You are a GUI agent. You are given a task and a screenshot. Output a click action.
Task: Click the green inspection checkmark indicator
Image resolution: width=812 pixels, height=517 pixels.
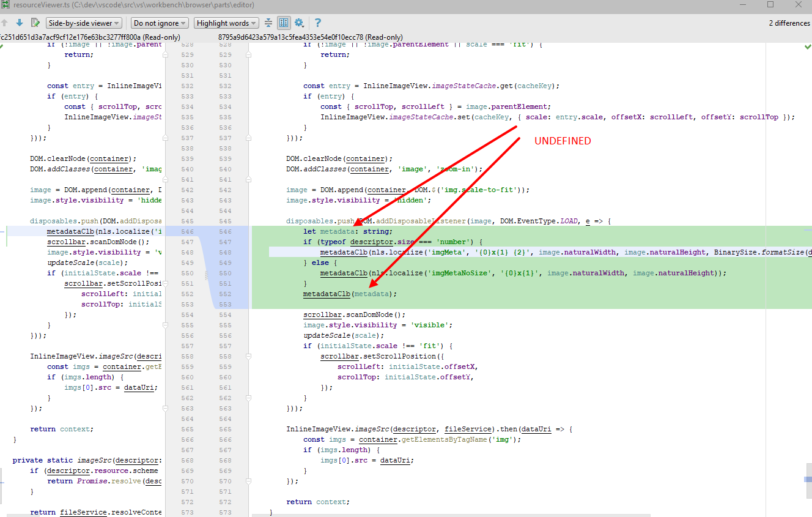coord(808,45)
